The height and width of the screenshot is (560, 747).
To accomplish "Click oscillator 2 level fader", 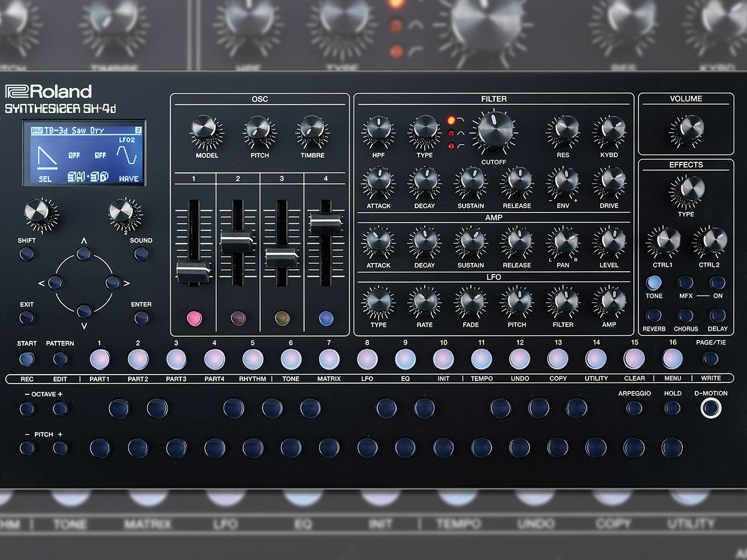I will (x=238, y=242).
